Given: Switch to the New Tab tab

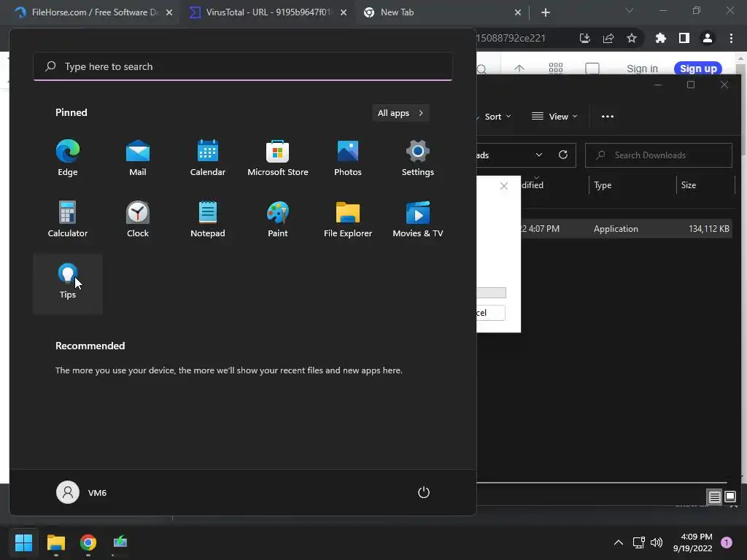Looking at the screenshot, I should coord(397,12).
